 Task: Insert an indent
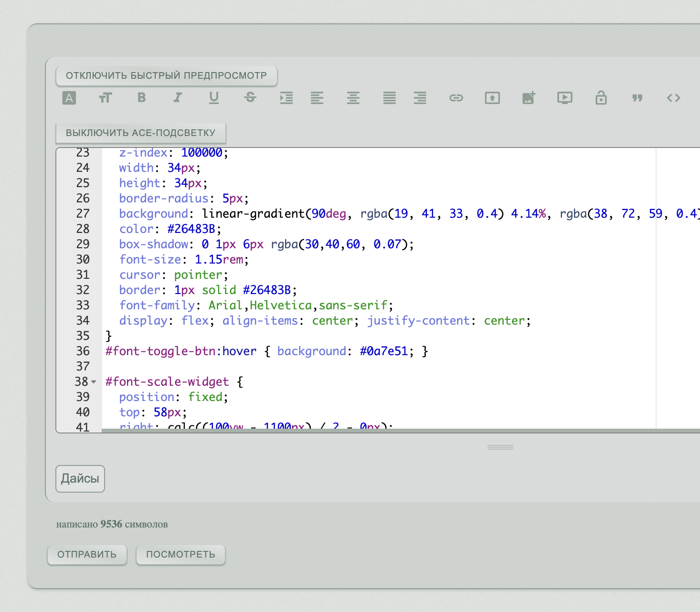click(286, 98)
